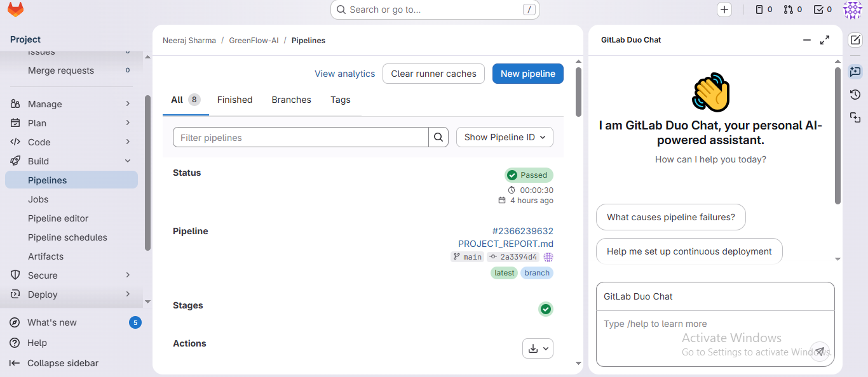Click the search magnifier in Filter pipelines

(438, 137)
